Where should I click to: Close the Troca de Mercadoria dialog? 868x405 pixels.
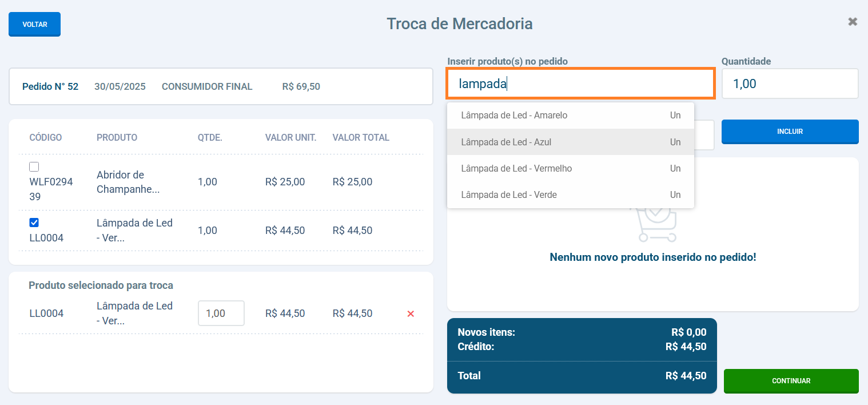click(853, 22)
